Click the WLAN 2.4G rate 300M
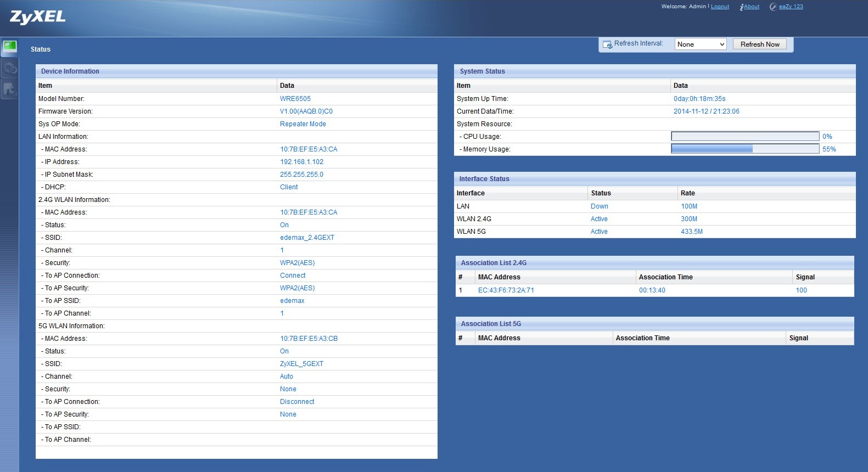The width and height of the screenshot is (868, 472). (x=689, y=219)
